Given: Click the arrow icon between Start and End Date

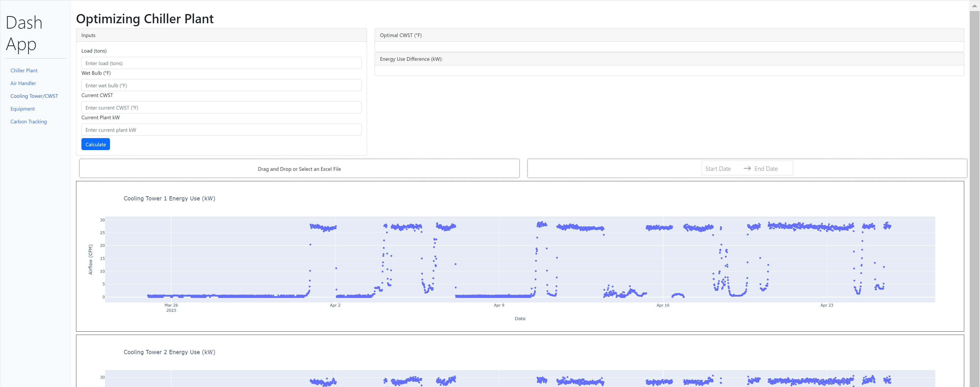Looking at the screenshot, I should (x=747, y=168).
